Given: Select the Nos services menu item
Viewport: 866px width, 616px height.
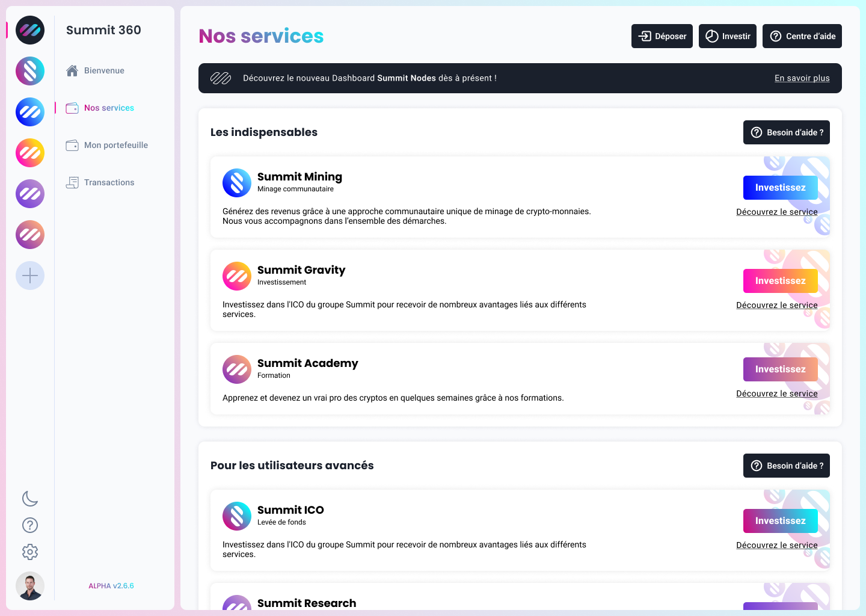Looking at the screenshot, I should [x=109, y=108].
